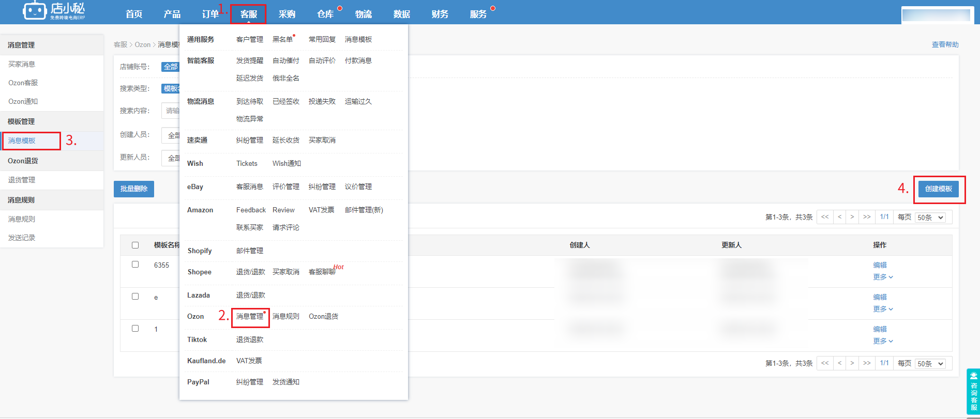Tick the checkbox for template e

pos(135,296)
